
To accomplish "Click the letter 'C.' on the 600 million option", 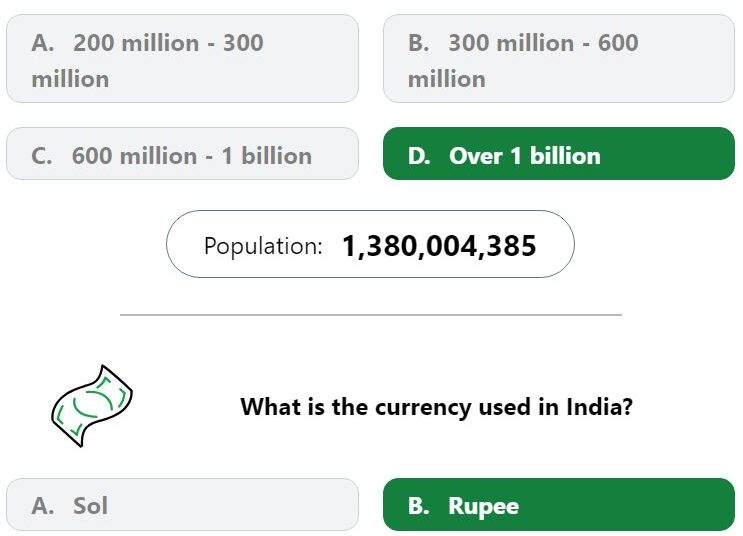I will coord(42,156).
